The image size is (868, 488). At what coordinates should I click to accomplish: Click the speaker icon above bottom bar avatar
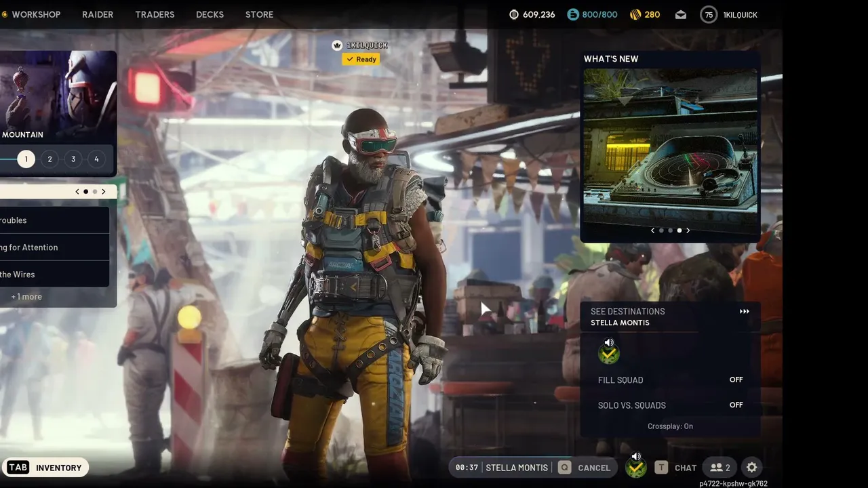tap(635, 456)
